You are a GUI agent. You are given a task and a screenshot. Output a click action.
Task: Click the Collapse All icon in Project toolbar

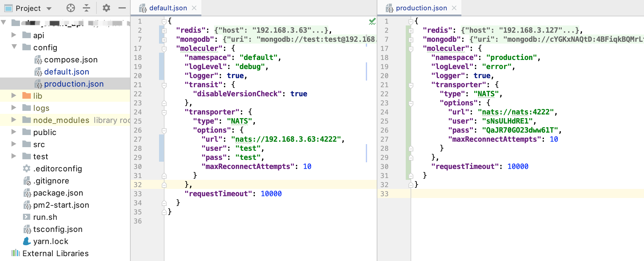tap(86, 8)
